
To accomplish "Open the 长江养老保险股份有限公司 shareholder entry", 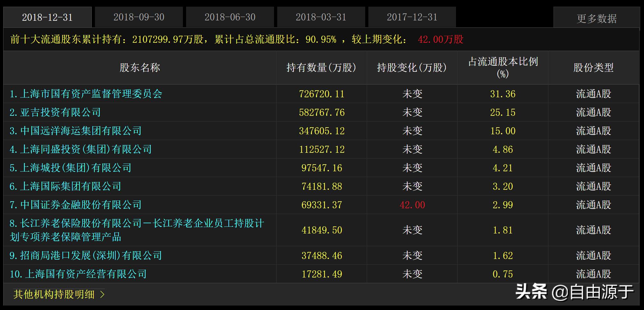I will (x=137, y=230).
